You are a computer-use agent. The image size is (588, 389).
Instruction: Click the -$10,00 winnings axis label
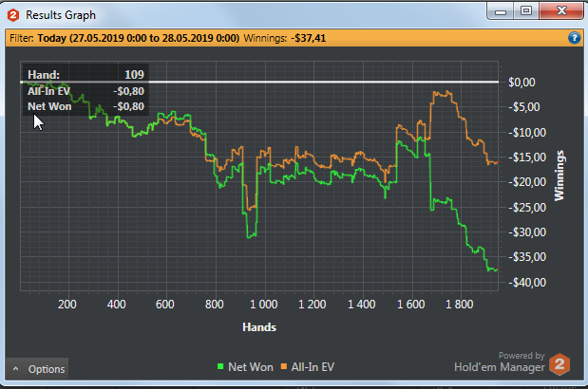point(527,132)
